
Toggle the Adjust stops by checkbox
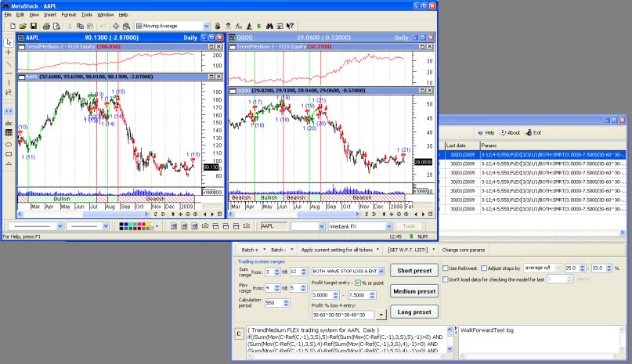tap(482, 268)
